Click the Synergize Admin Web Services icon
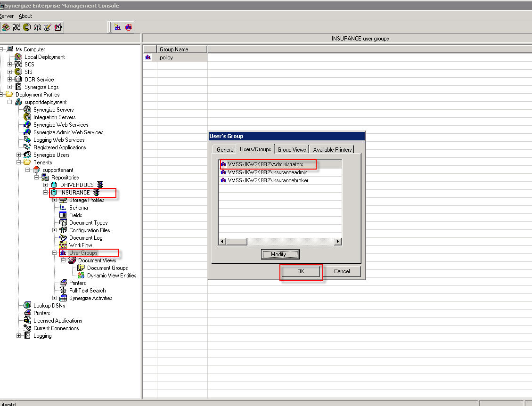532x406 pixels. 27,132
